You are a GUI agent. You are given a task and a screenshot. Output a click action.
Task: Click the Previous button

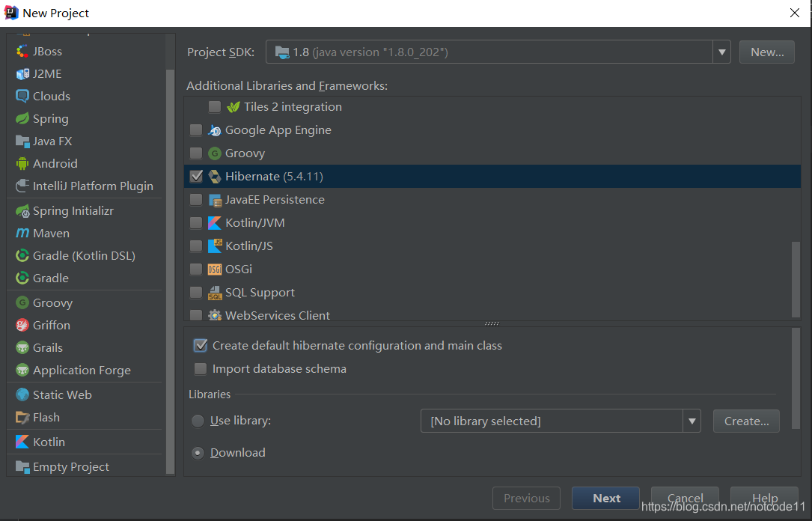coord(526,499)
